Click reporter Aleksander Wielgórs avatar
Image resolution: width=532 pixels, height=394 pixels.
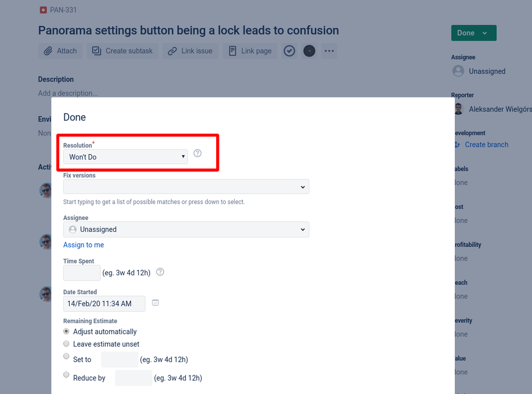[459, 109]
